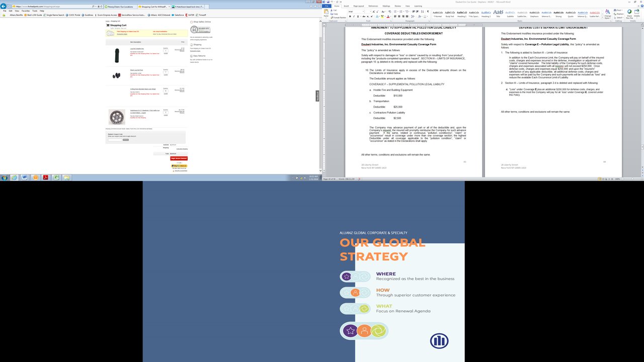Image resolution: width=644 pixels, height=362 pixels.
Task: Click coupon Apply button
Action: [x=126, y=140]
